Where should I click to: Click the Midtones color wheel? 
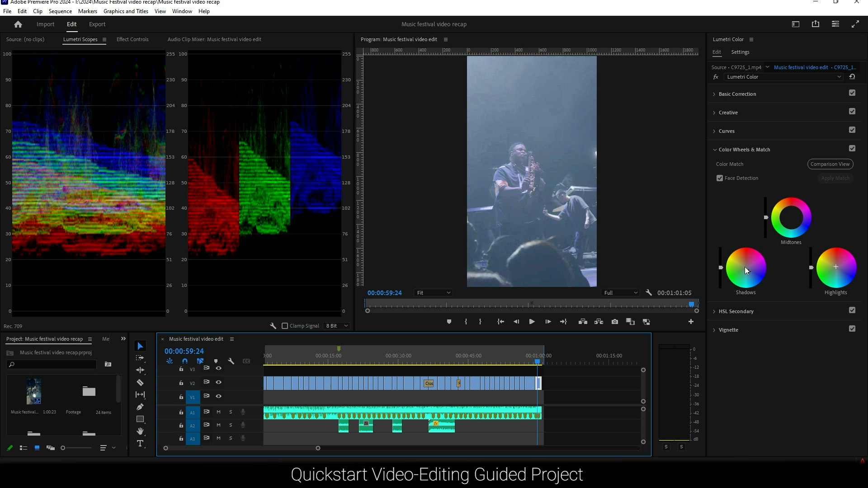tap(791, 217)
